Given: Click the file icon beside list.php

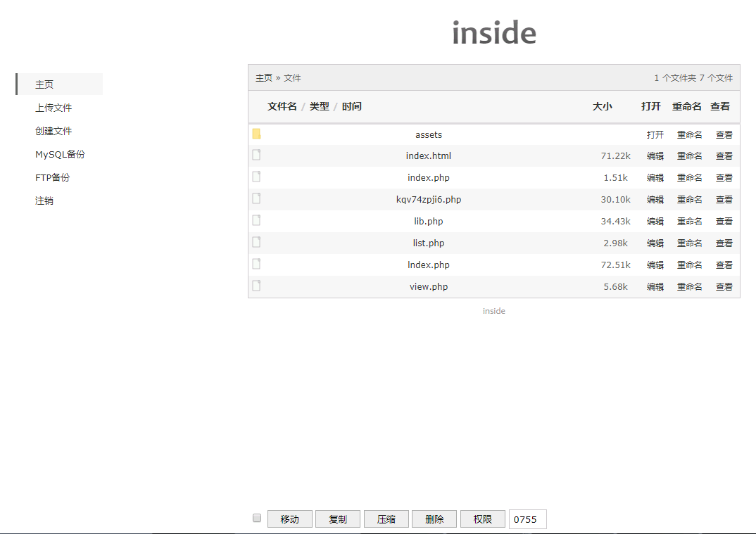Looking at the screenshot, I should 257,243.
